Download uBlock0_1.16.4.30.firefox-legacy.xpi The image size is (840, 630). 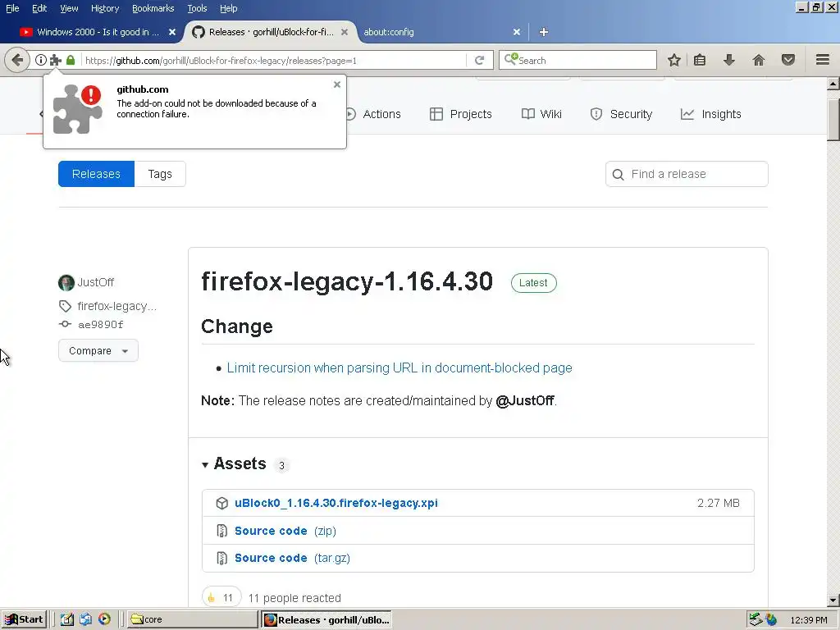pos(336,503)
